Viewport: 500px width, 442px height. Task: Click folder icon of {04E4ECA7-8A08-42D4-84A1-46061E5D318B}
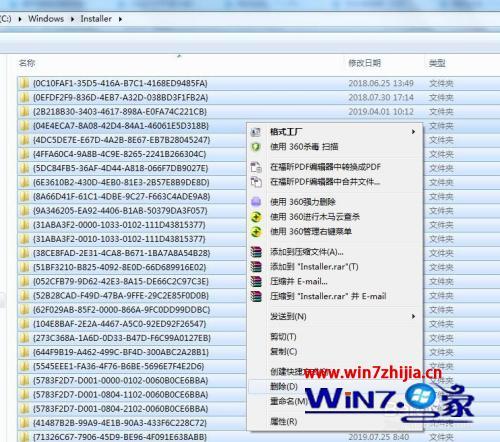[x=24, y=126]
